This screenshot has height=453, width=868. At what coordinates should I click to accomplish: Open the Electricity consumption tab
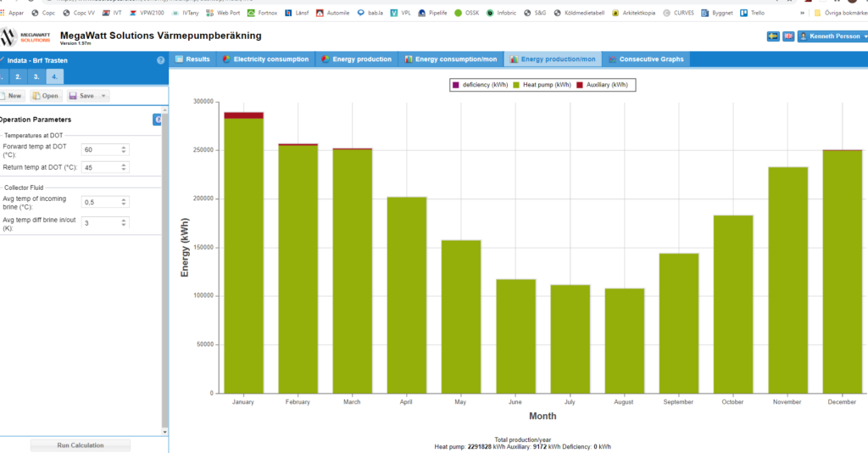(265, 59)
